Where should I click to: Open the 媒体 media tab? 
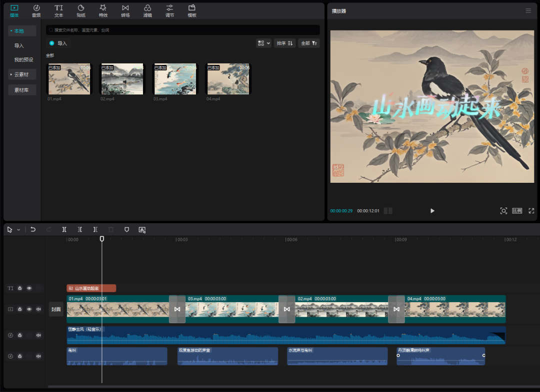click(14, 10)
